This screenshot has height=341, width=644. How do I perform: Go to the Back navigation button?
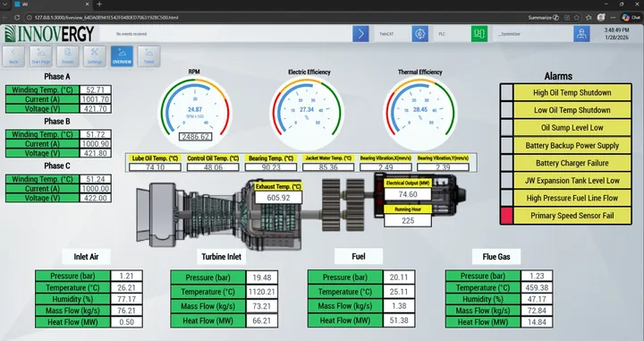pos(13,55)
